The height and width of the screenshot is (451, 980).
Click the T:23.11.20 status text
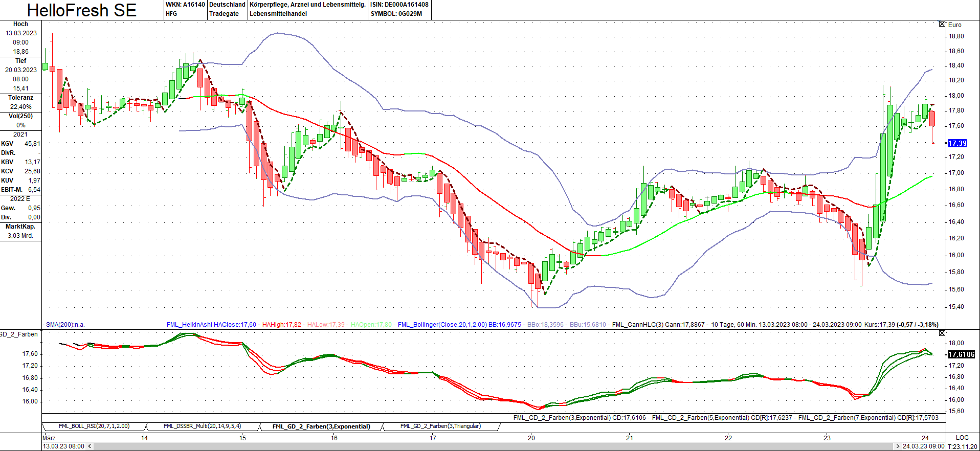962,446
